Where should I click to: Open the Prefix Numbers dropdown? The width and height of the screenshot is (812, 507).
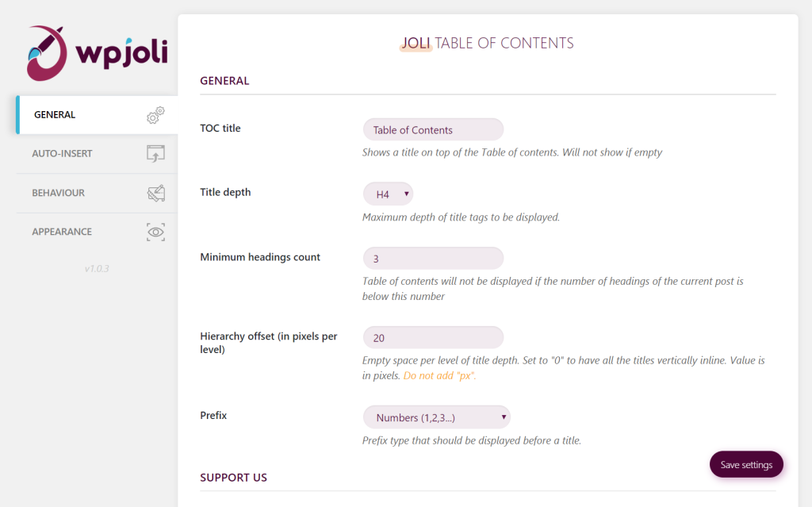pyautogui.click(x=436, y=417)
